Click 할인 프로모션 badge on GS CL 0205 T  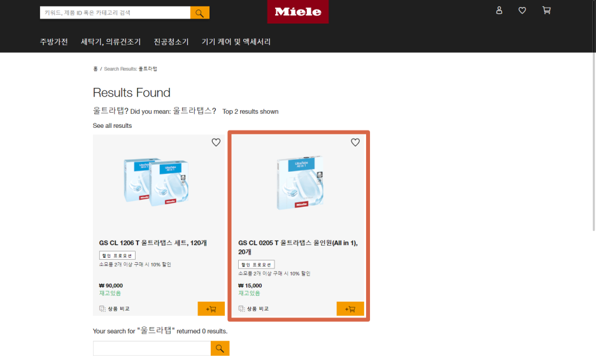(x=256, y=265)
